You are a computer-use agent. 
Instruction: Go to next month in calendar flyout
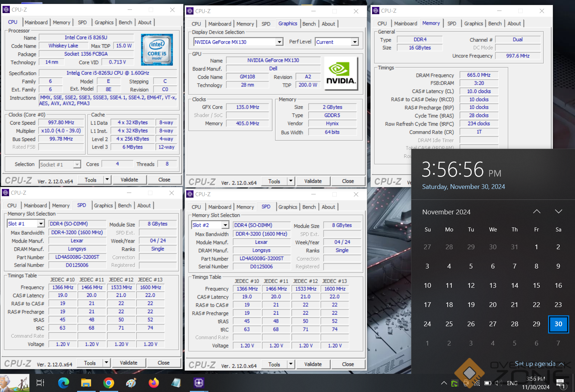pos(558,211)
